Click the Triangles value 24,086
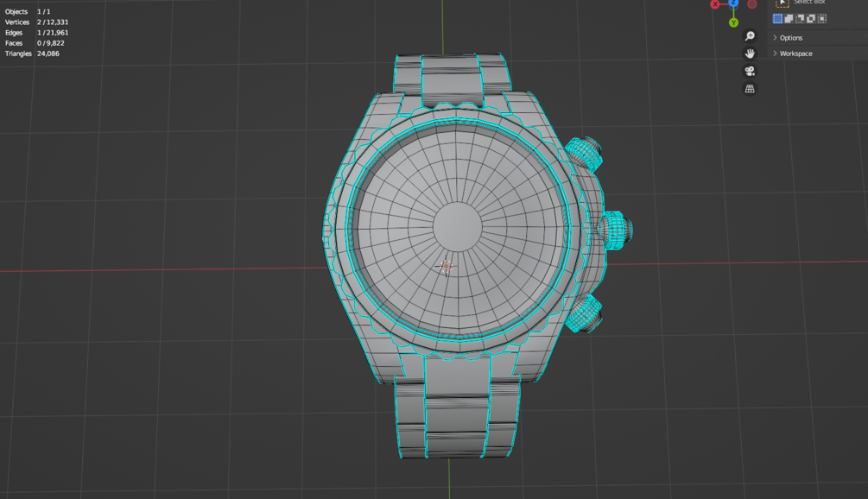 point(48,54)
